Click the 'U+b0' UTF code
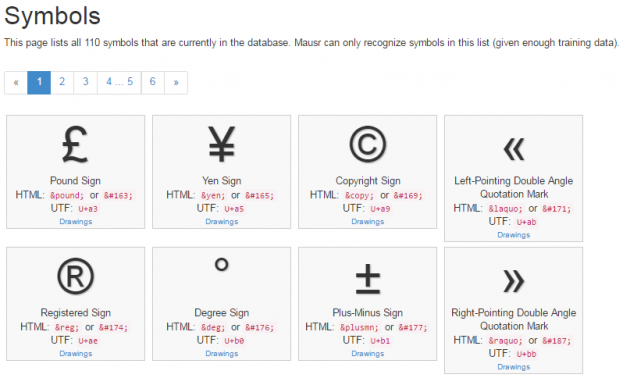 [234, 341]
